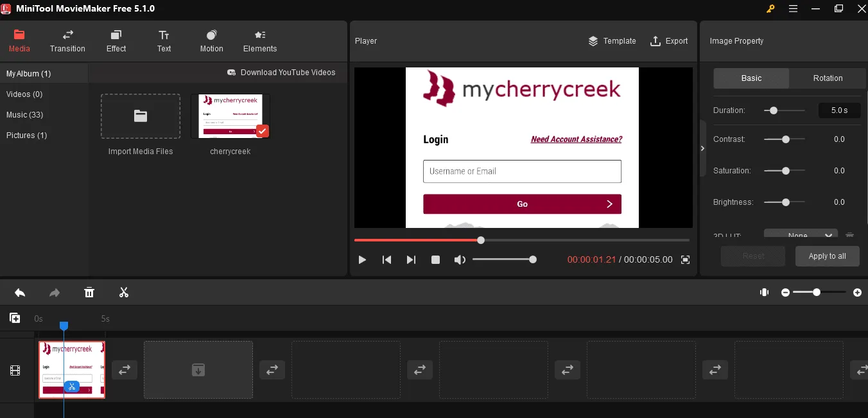Collapse the Image Property panel arrow

click(x=702, y=148)
